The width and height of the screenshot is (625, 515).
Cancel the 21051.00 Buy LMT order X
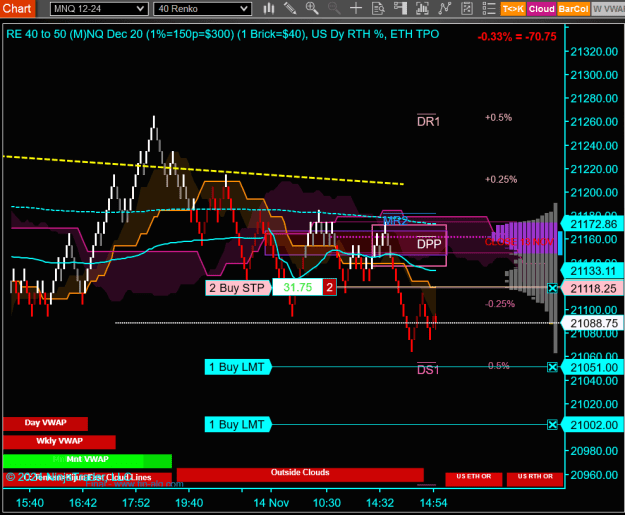(x=552, y=367)
